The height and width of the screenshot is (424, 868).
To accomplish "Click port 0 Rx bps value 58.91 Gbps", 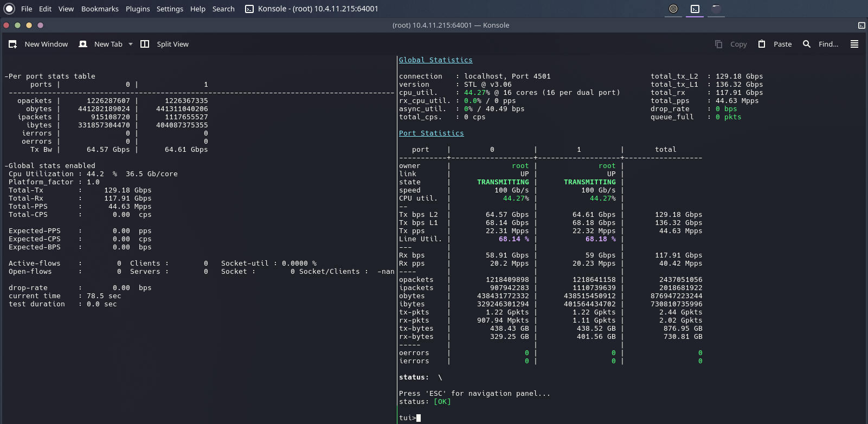I will point(507,255).
